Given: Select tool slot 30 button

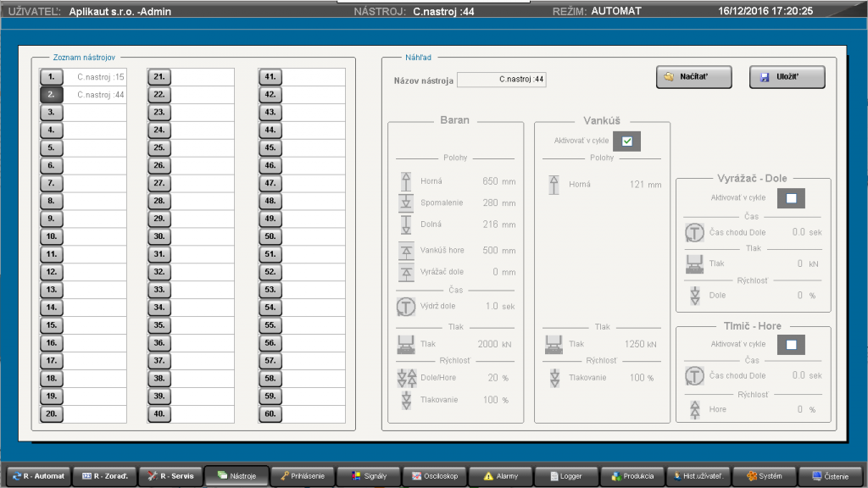Looking at the screenshot, I should (x=159, y=236).
